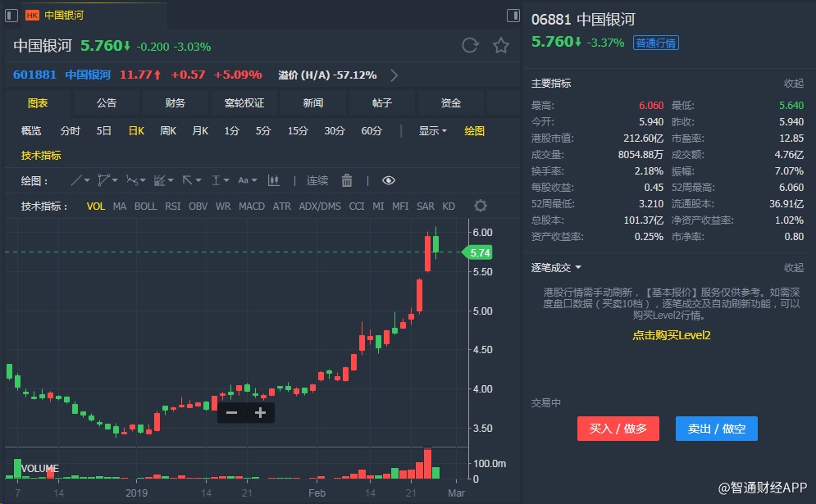The image size is (816, 504).
Task: Enable the OBV indicator
Action: click(198, 207)
